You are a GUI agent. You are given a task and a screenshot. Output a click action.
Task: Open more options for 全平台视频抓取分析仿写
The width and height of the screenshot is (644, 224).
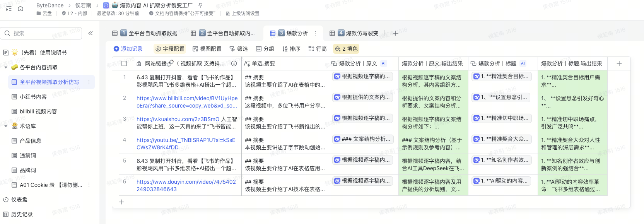[x=89, y=82]
